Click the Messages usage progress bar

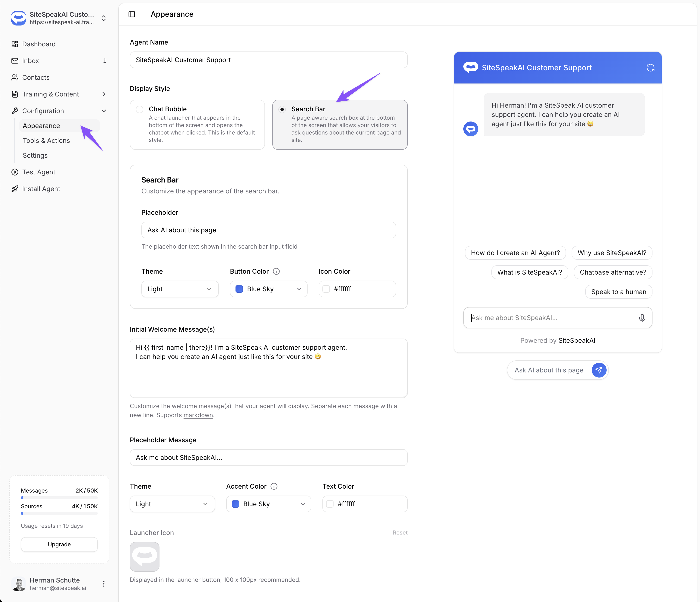(59, 498)
